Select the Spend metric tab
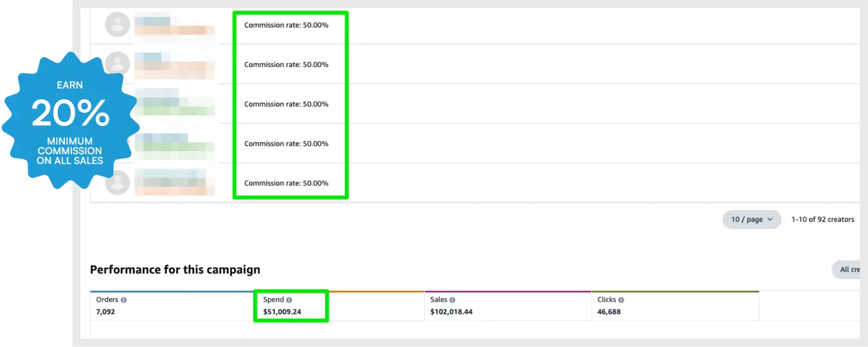Image resolution: width=868 pixels, height=347 pixels. click(x=339, y=306)
